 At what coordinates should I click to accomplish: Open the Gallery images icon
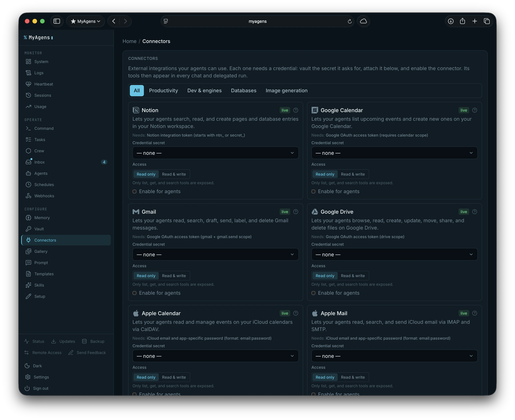click(x=28, y=251)
